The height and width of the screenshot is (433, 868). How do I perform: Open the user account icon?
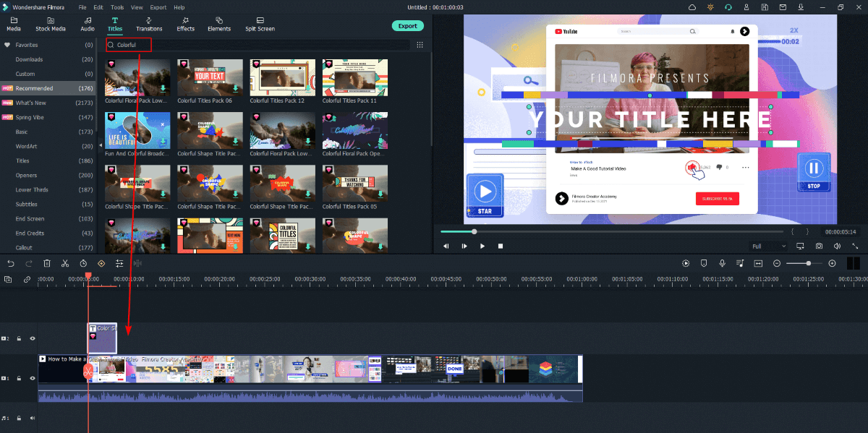(746, 7)
